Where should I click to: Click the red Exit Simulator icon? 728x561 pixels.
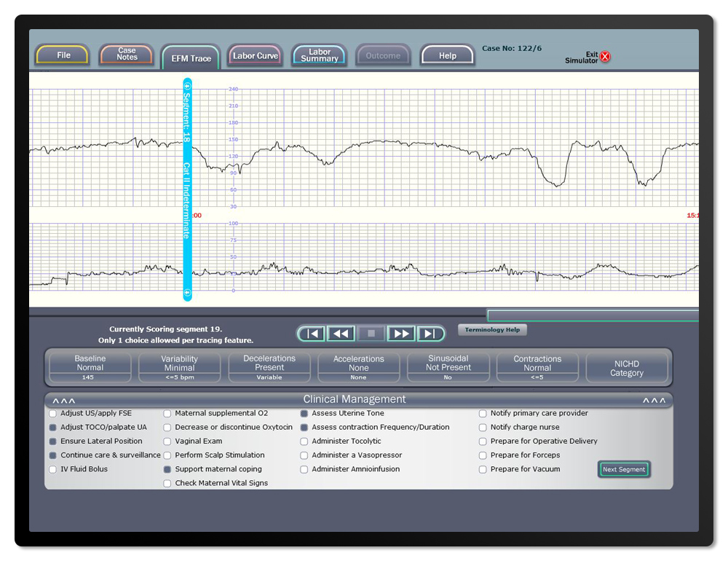pos(605,57)
